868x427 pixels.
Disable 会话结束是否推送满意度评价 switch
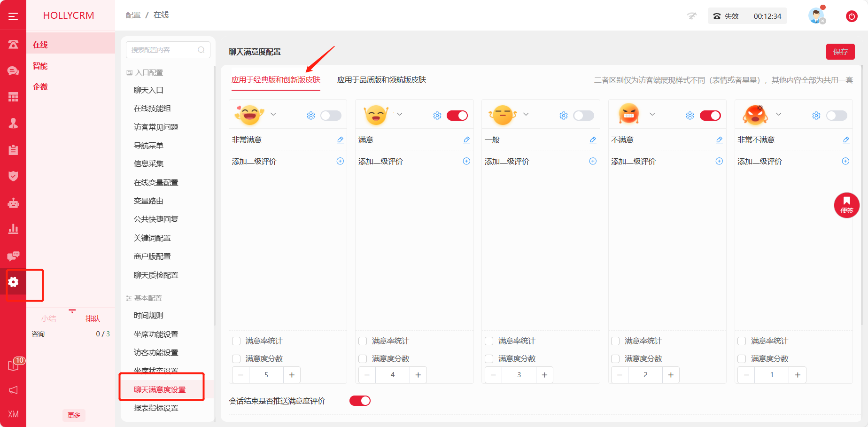click(360, 401)
